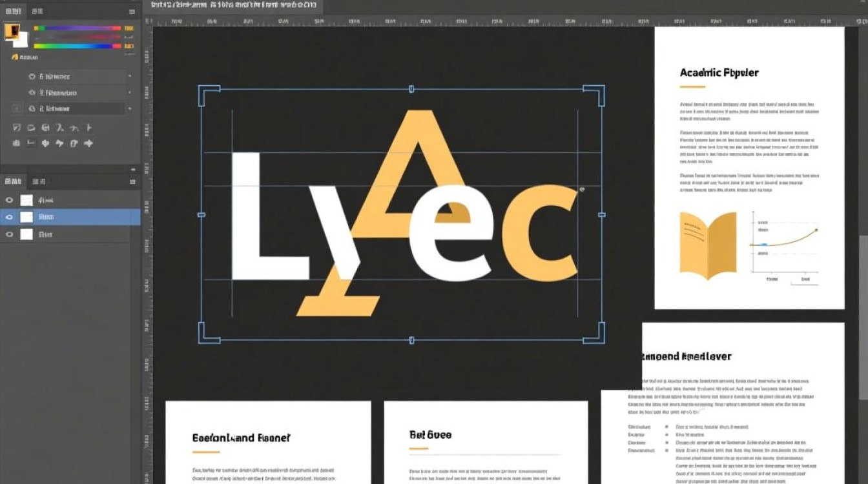This screenshot has width=868, height=484.
Task: Click the bottom-right corner handle of the selection box
Action: (594, 333)
